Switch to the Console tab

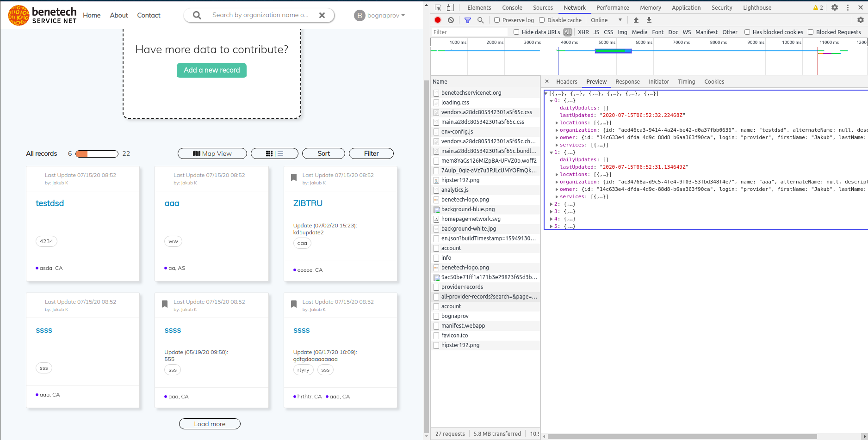[x=512, y=7]
